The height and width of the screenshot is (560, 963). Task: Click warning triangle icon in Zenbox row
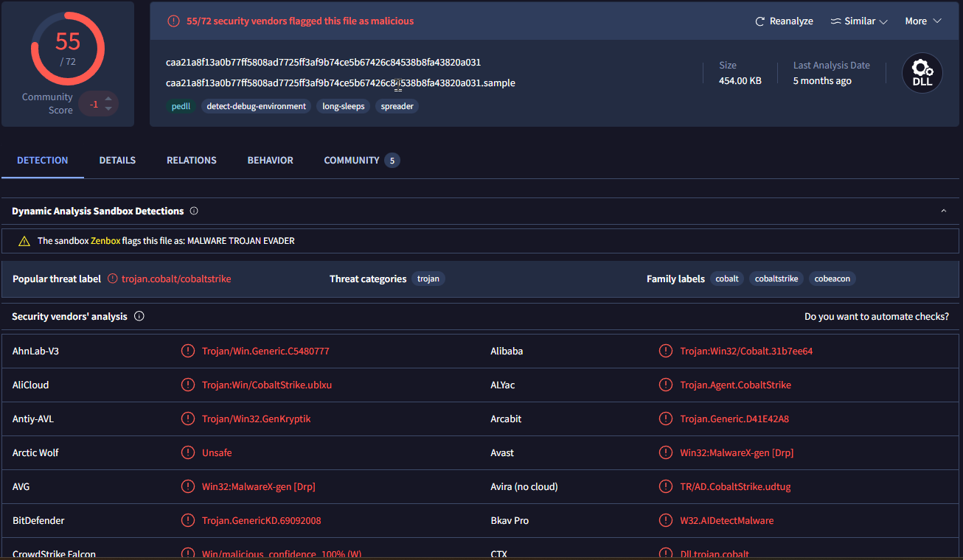(x=24, y=241)
